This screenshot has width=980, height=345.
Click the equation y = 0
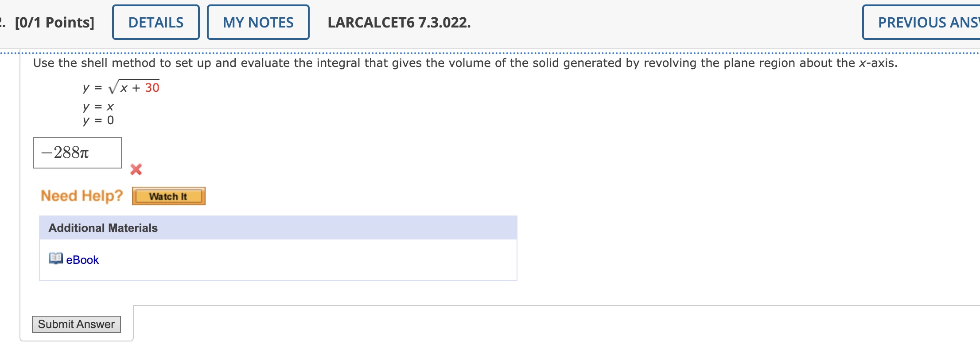(x=98, y=120)
